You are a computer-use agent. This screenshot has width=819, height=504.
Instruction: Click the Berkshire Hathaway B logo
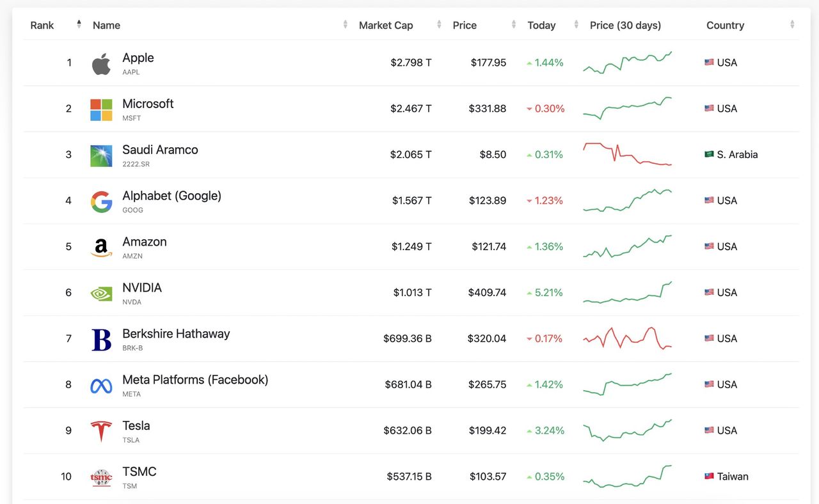tap(101, 340)
